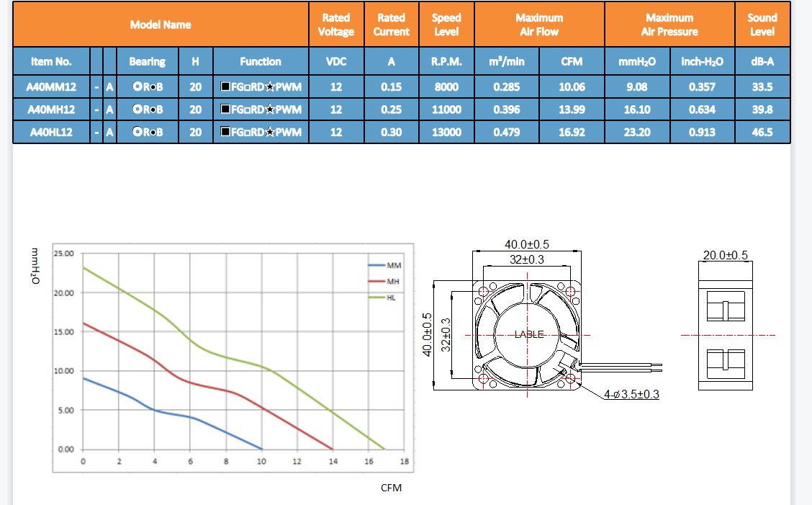
Task: Click the 13000 R.P.M. value cell
Action: click(446, 132)
